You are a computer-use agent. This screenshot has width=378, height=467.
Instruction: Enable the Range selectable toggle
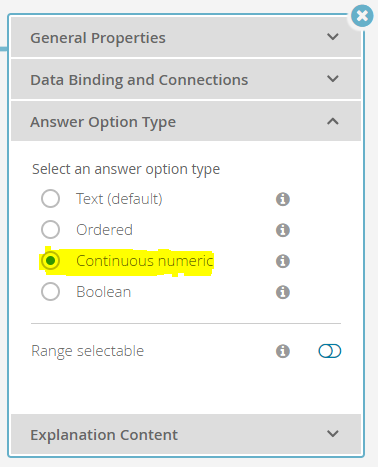point(330,351)
